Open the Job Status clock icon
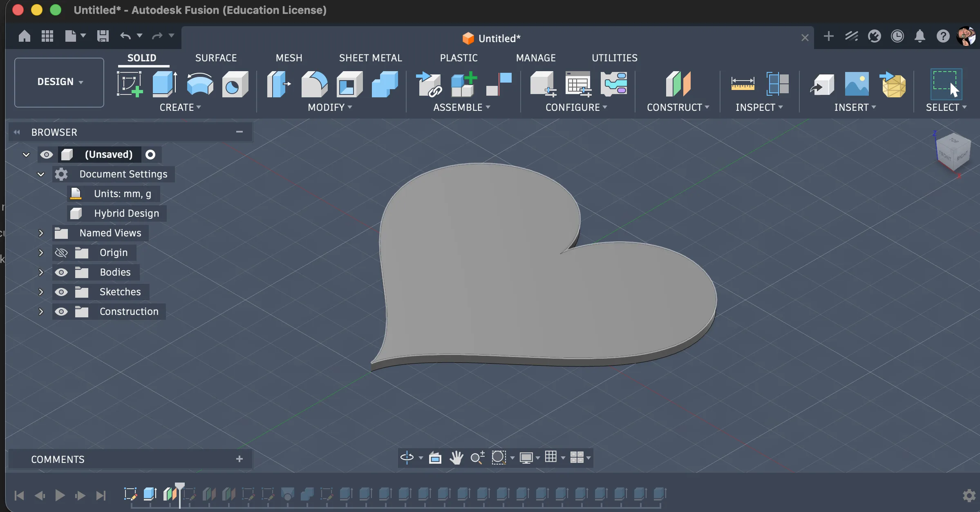Viewport: 980px width, 512px height. tap(897, 36)
